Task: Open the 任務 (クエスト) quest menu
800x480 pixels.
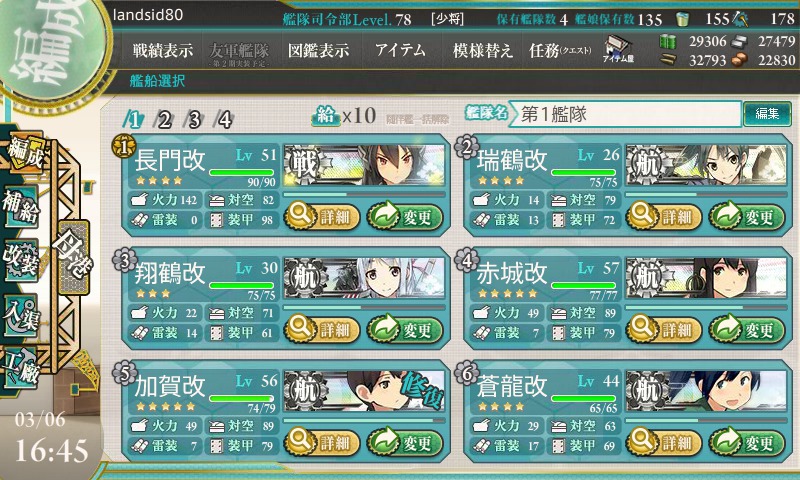Action: [560, 50]
